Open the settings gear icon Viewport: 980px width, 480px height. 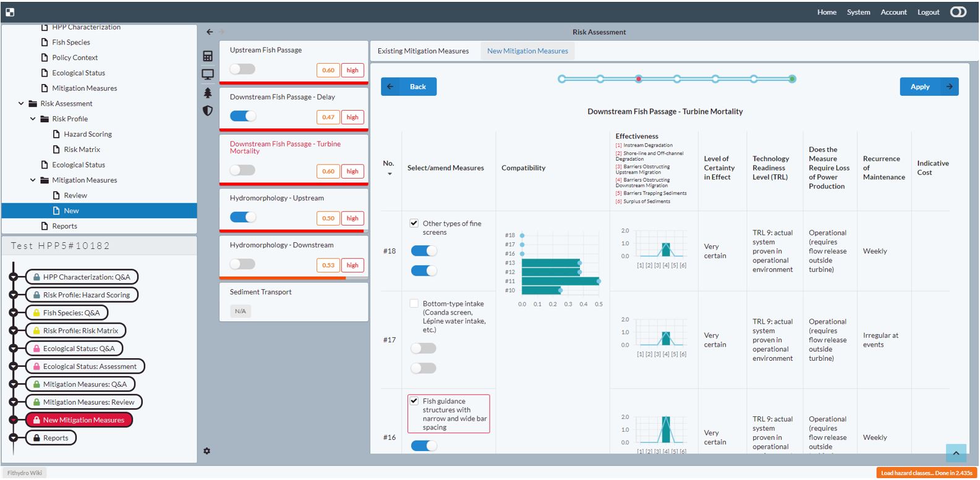(x=207, y=451)
